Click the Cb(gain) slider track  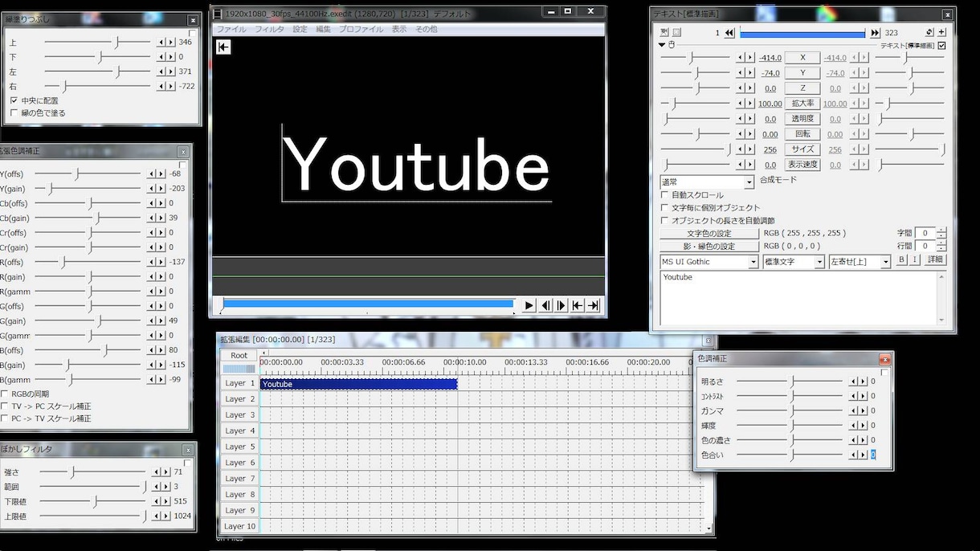pos(87,218)
